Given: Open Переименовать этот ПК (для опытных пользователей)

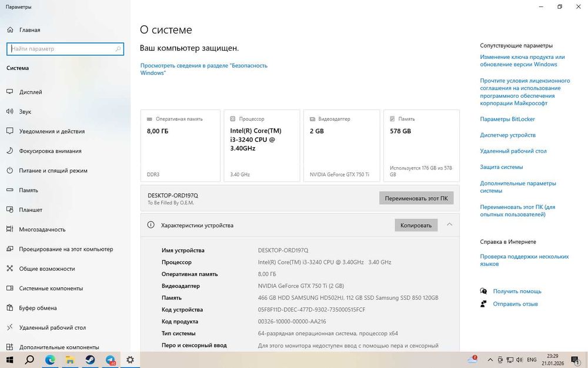Looking at the screenshot, I should [x=517, y=211].
